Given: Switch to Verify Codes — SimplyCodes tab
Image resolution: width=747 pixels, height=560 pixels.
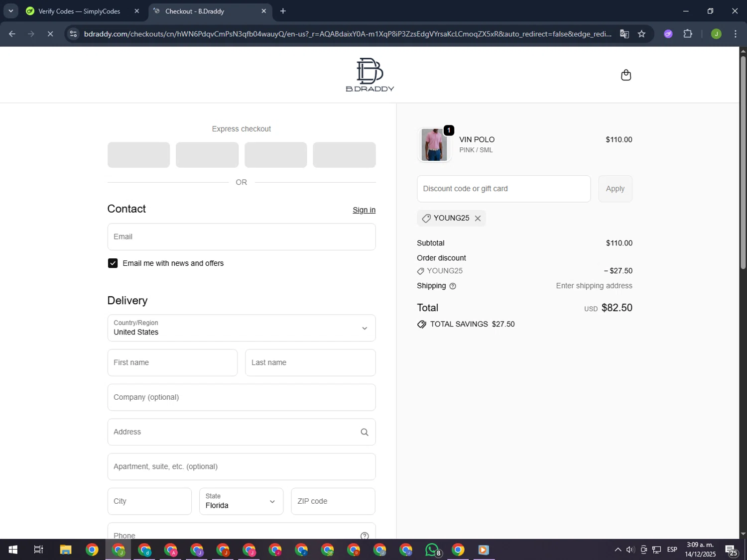Looking at the screenshot, I should 79,11.
